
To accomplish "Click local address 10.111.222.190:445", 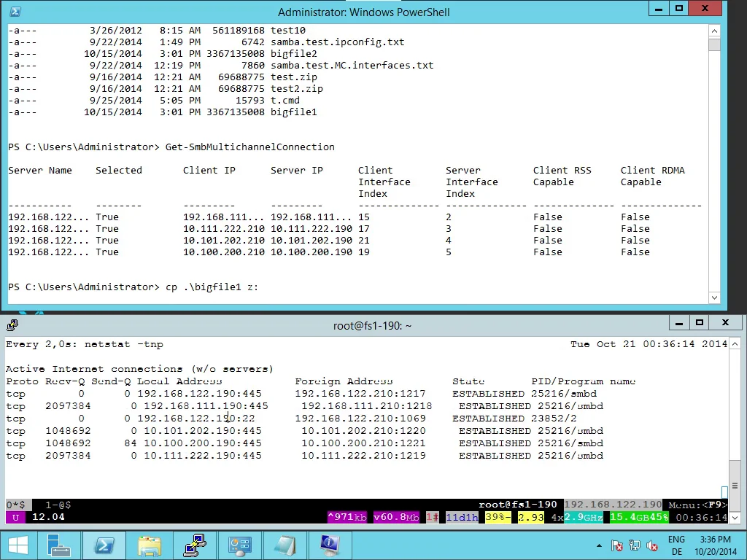I will click(x=203, y=456).
